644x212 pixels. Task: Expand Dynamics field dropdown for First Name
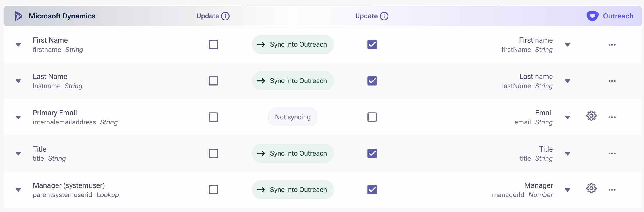pyautogui.click(x=18, y=45)
